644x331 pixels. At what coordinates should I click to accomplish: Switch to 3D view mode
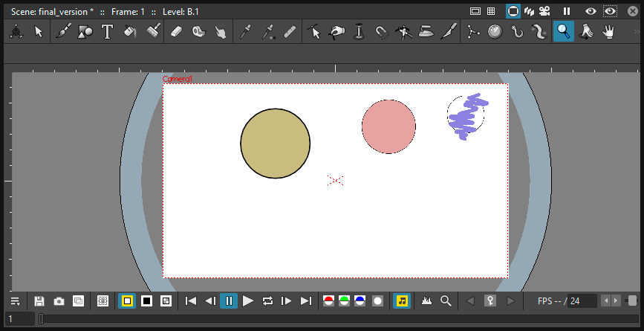pyautogui.click(x=529, y=11)
